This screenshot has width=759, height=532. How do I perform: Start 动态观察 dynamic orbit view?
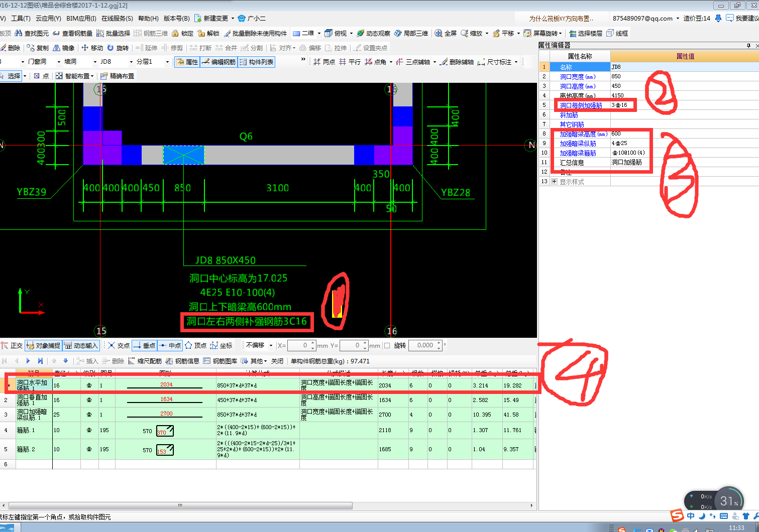373,33
